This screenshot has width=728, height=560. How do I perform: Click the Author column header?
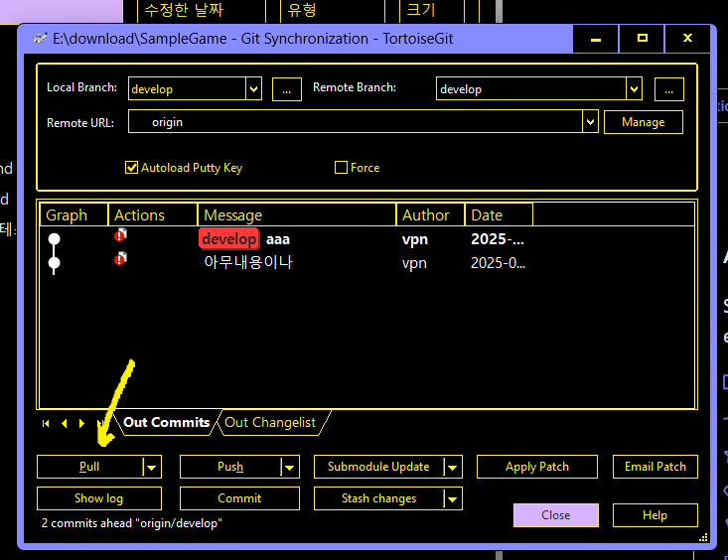coord(430,215)
